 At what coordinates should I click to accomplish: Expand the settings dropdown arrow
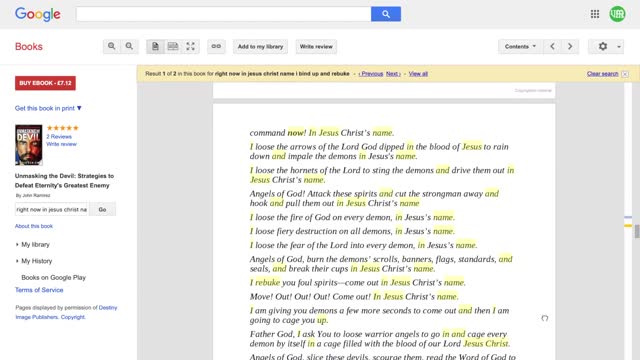[x=619, y=47]
